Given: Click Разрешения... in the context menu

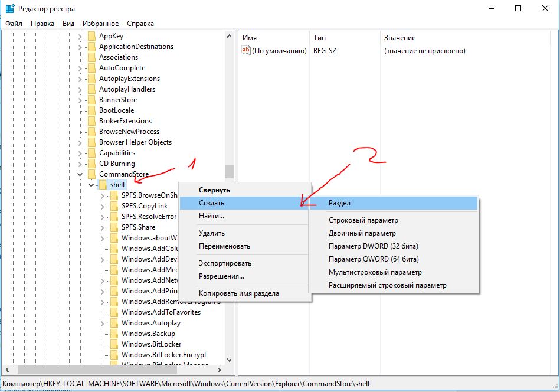Looking at the screenshot, I should click(x=221, y=276).
